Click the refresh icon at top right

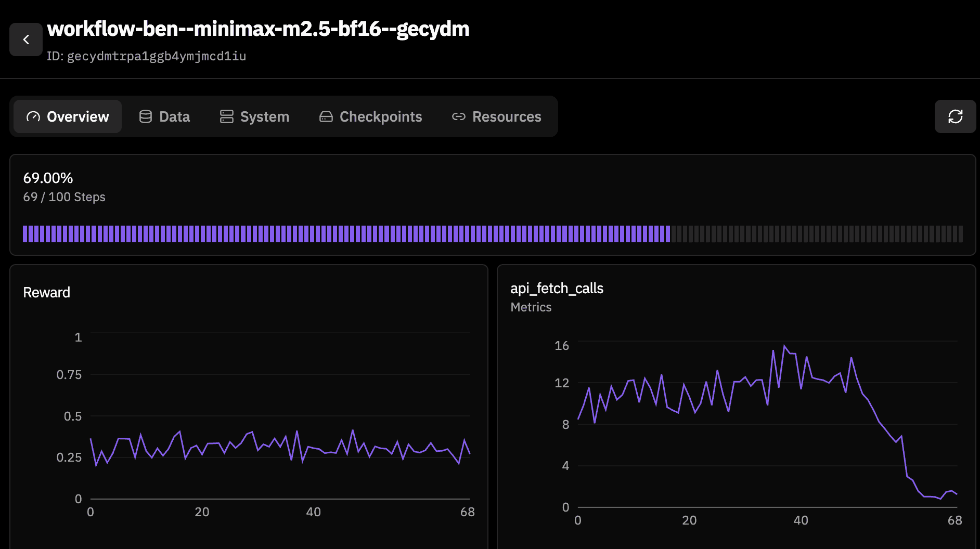tap(955, 116)
